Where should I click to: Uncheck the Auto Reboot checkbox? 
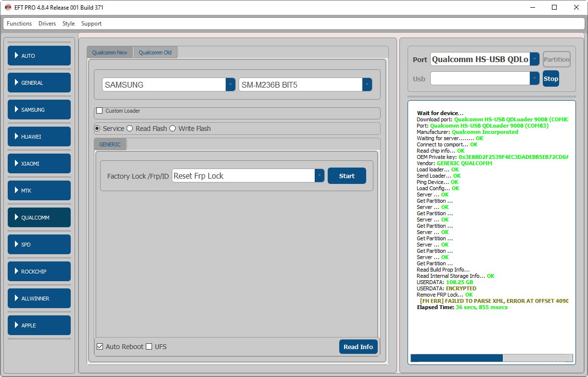[100, 347]
